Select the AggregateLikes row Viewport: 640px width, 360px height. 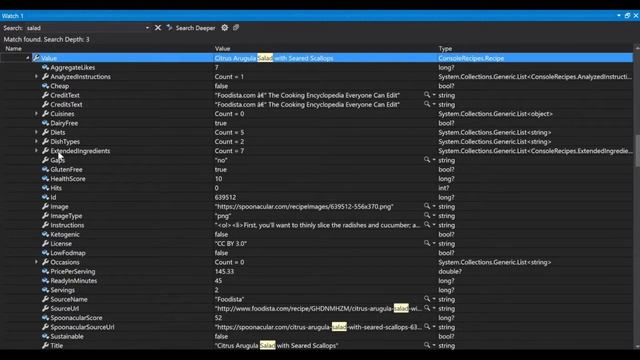317,67
